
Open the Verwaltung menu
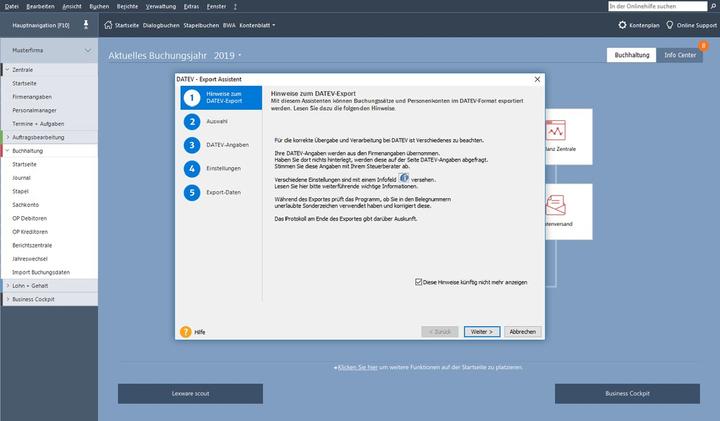click(161, 6)
